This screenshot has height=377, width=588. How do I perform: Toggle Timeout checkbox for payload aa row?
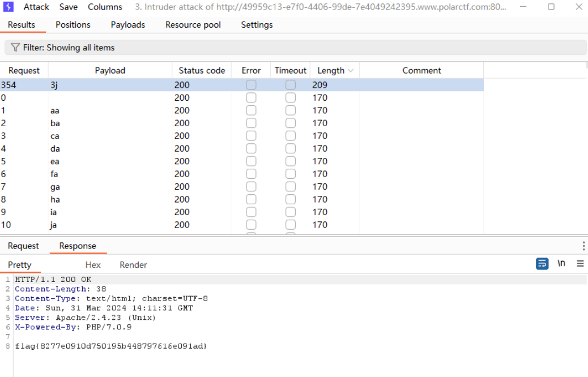[290, 110]
